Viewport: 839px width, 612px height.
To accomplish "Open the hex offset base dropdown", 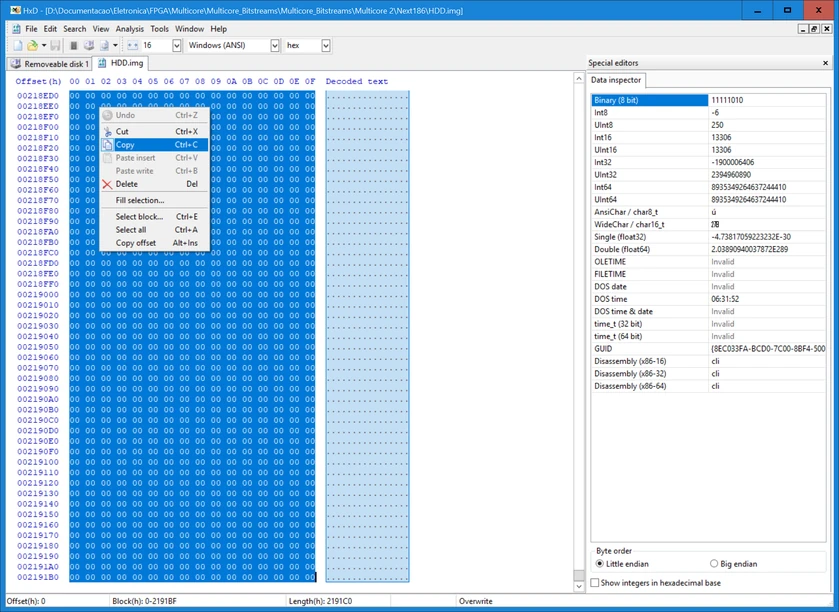I will click(326, 46).
